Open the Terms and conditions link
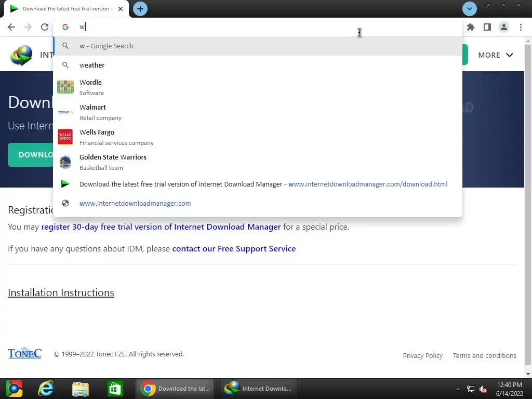The image size is (532, 399). [485, 355]
